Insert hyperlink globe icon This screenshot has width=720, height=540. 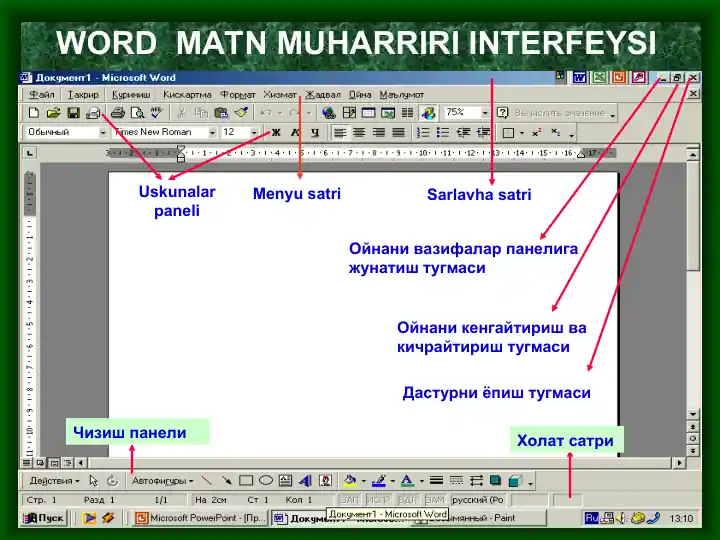pos(329,112)
